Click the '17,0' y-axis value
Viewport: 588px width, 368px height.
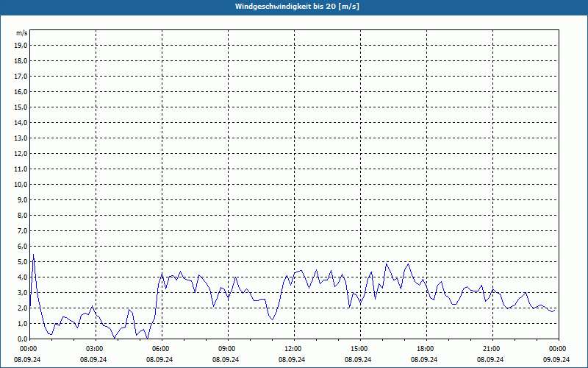pyautogui.click(x=21, y=77)
